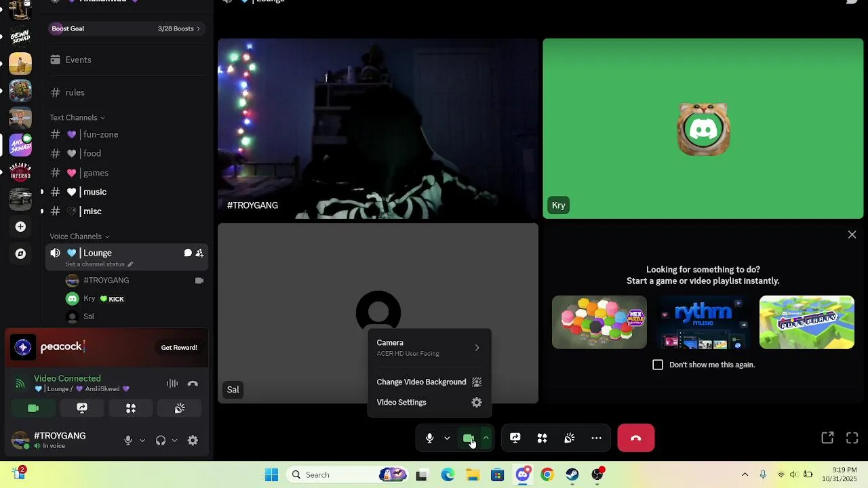This screenshot has width=868, height=488.
Task: Pop out the call window
Action: pos(827,438)
